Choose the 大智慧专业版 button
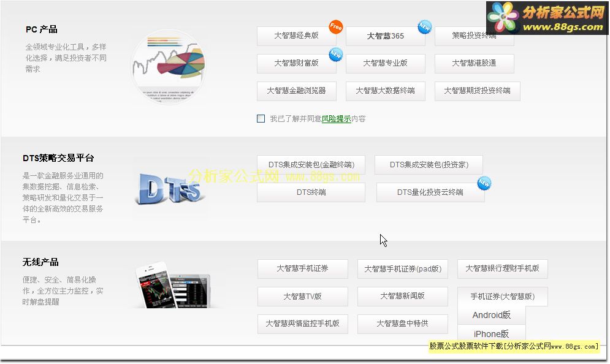Viewport: 610px width, 364px height. [385, 63]
